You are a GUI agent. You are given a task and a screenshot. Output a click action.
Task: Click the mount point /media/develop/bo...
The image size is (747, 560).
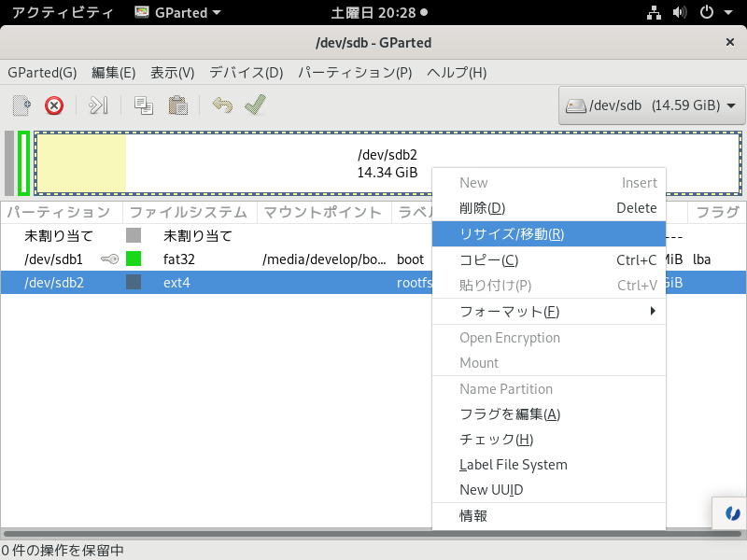click(324, 259)
